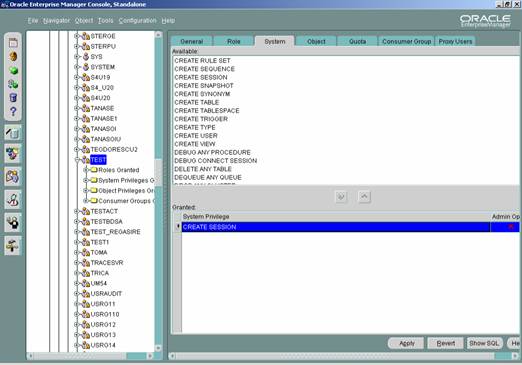Click the up arrow revoke privilege button

(364, 197)
